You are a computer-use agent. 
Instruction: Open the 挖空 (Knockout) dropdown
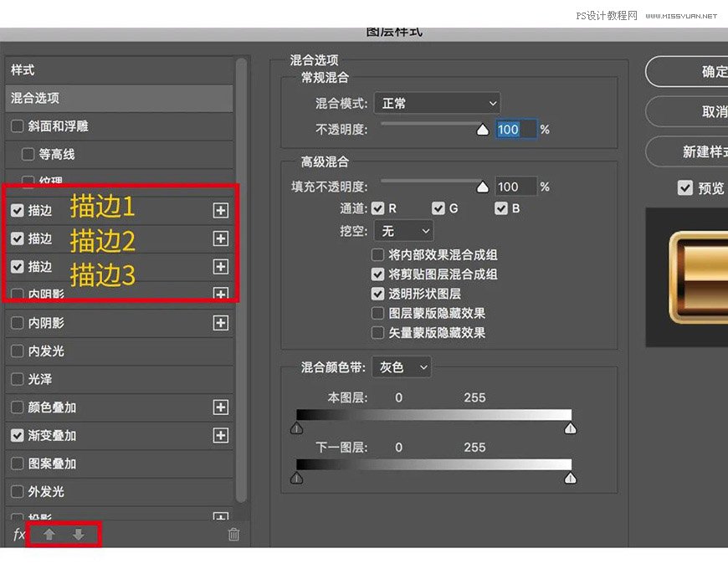403,230
